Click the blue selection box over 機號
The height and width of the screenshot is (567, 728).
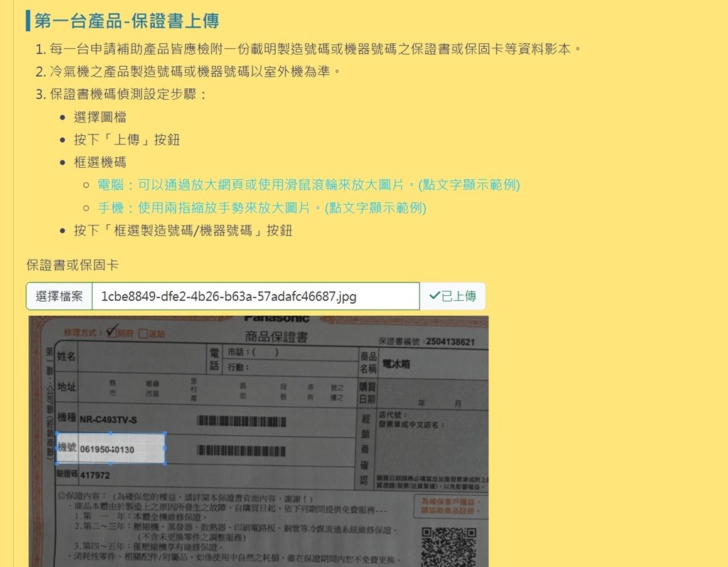tap(111, 448)
